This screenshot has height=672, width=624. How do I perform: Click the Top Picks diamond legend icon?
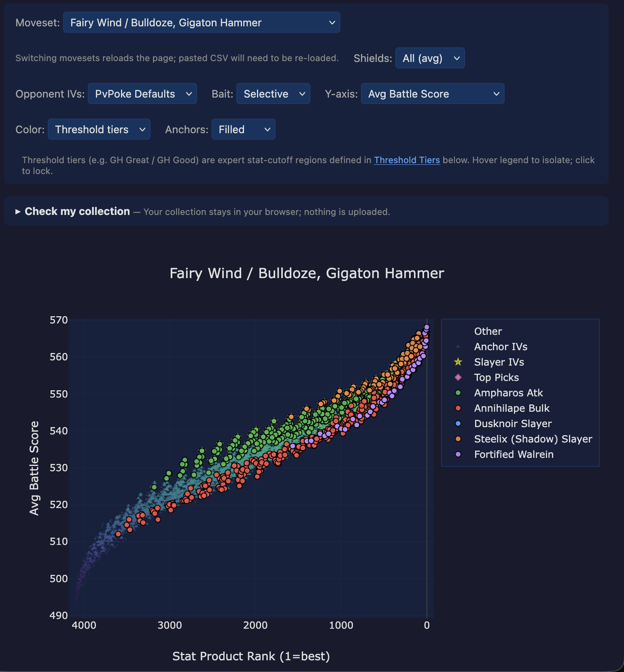point(458,377)
